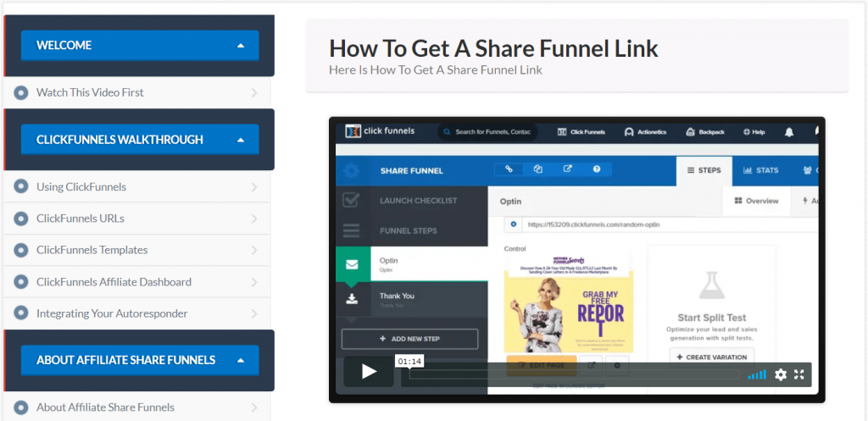
Task: Enter fullscreen video mode
Action: point(798,374)
